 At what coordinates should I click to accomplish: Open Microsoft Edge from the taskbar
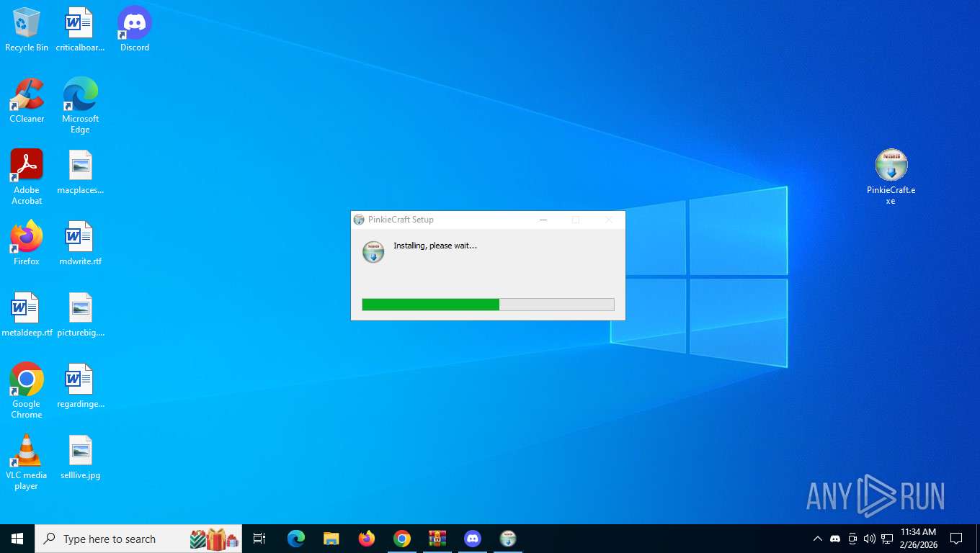[296, 539]
